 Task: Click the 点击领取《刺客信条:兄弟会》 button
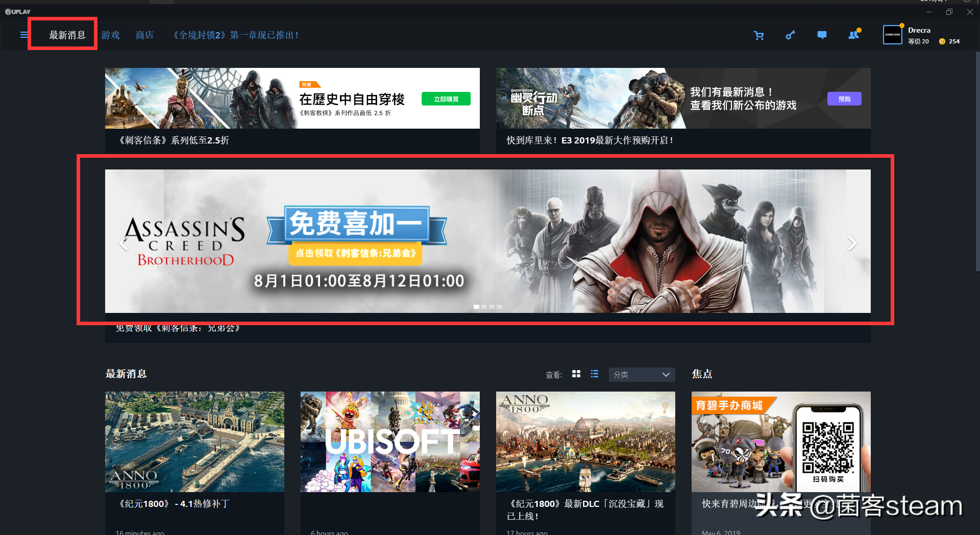[355, 253]
